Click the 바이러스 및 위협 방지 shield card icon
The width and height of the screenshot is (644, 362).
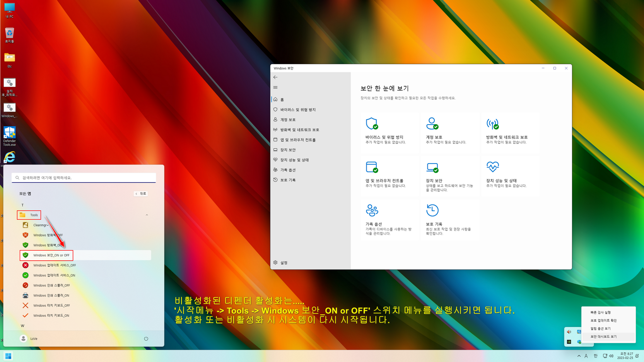[x=372, y=123]
